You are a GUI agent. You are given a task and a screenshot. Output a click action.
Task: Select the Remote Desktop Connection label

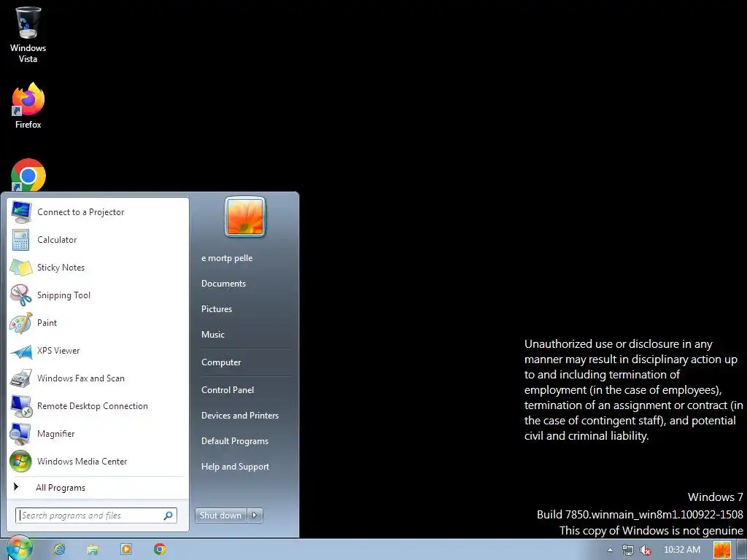[93, 406]
